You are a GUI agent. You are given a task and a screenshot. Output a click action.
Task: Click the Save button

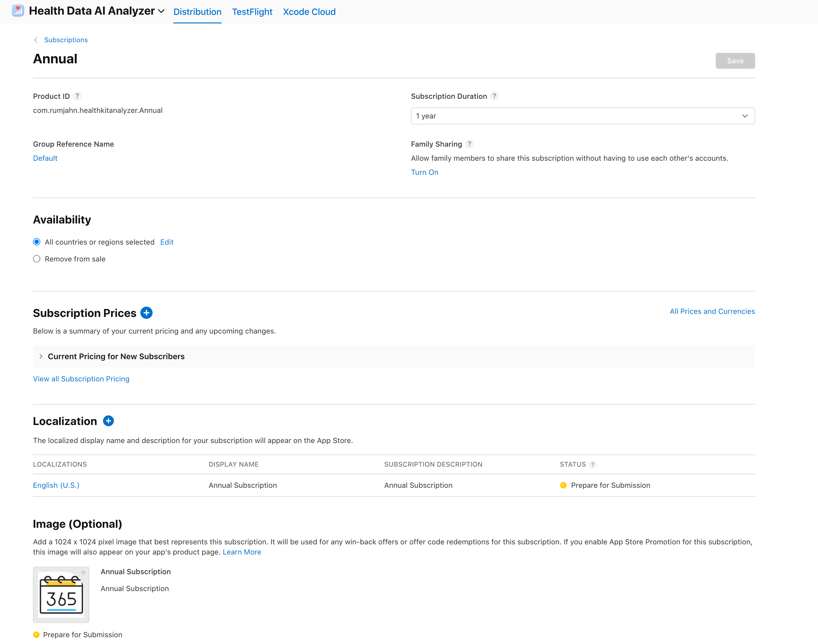click(x=735, y=61)
